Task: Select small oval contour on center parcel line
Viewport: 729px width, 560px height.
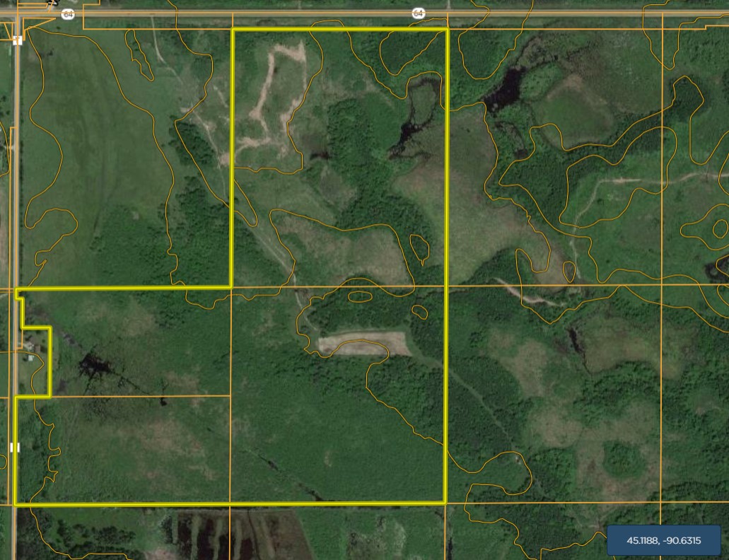Action: point(360,296)
